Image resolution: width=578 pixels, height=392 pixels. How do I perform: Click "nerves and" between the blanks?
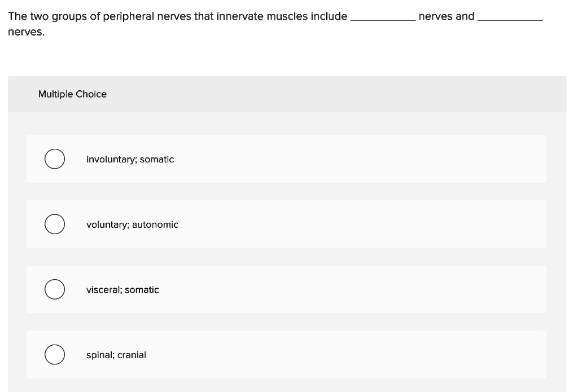(446, 16)
